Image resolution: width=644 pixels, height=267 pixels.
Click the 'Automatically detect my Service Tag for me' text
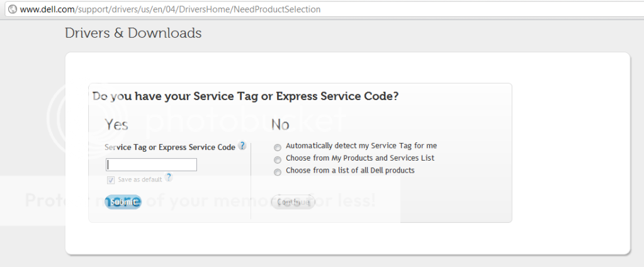click(x=361, y=145)
